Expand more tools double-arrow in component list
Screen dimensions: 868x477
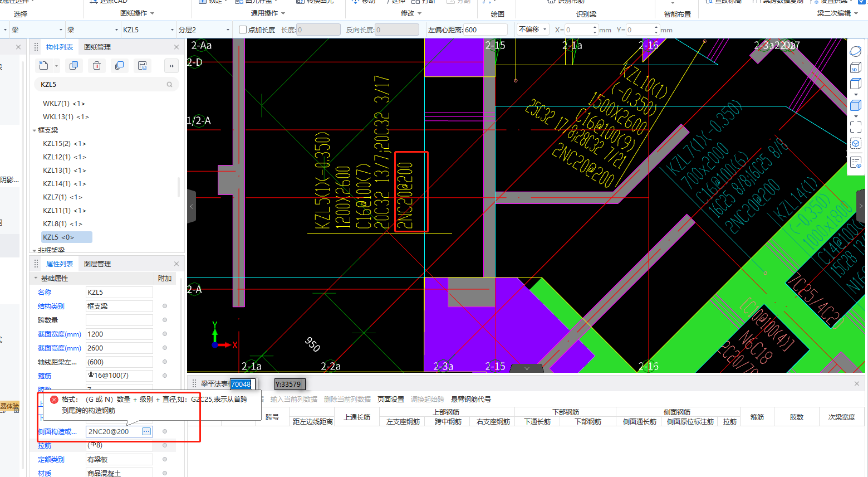coord(171,66)
